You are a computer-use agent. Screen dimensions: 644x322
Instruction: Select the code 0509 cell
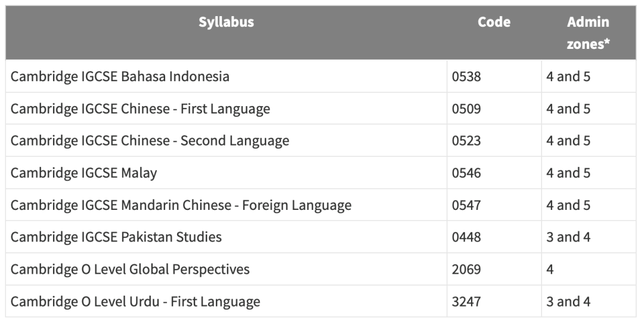466,109
